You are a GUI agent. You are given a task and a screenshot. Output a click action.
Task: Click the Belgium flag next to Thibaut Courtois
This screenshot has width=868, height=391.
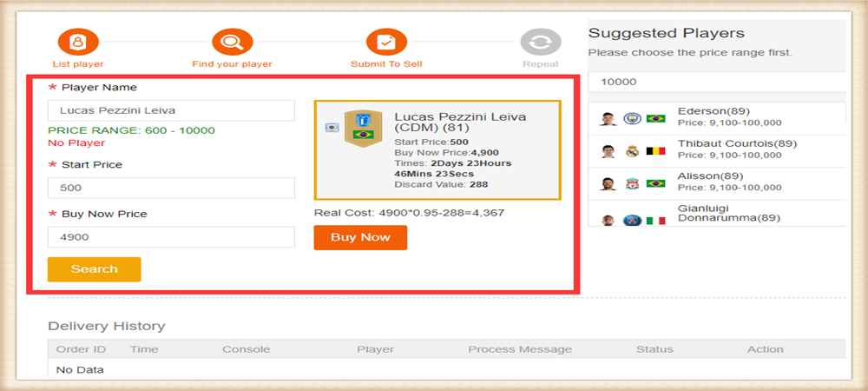tap(655, 151)
